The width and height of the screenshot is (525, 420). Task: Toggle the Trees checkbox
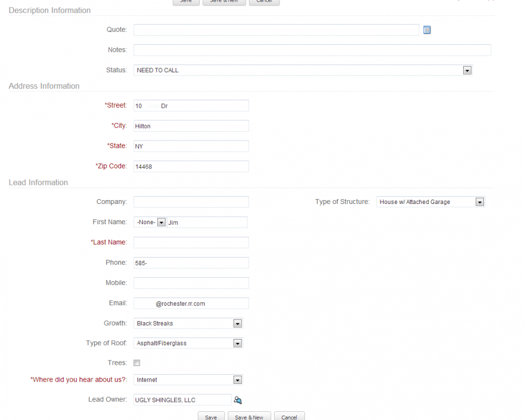(x=137, y=363)
